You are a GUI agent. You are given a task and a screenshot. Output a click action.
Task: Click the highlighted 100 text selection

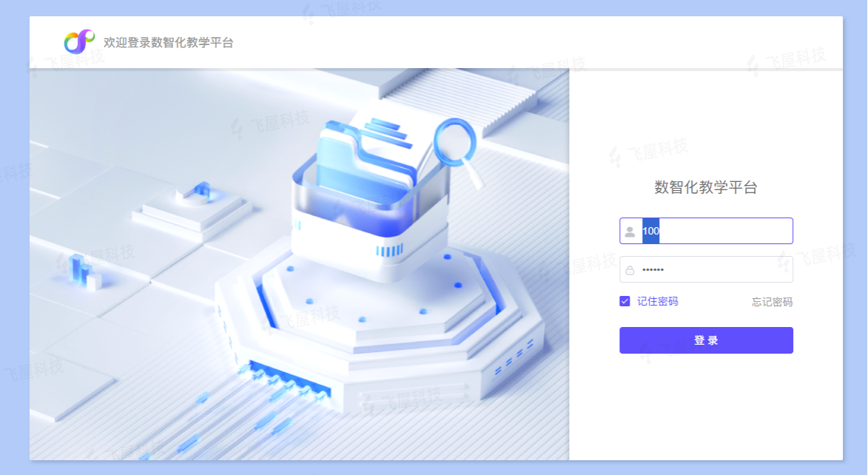pyautogui.click(x=650, y=231)
